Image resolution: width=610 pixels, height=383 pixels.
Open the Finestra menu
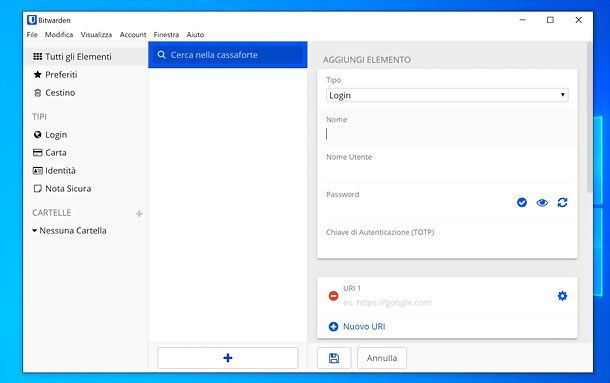(166, 35)
